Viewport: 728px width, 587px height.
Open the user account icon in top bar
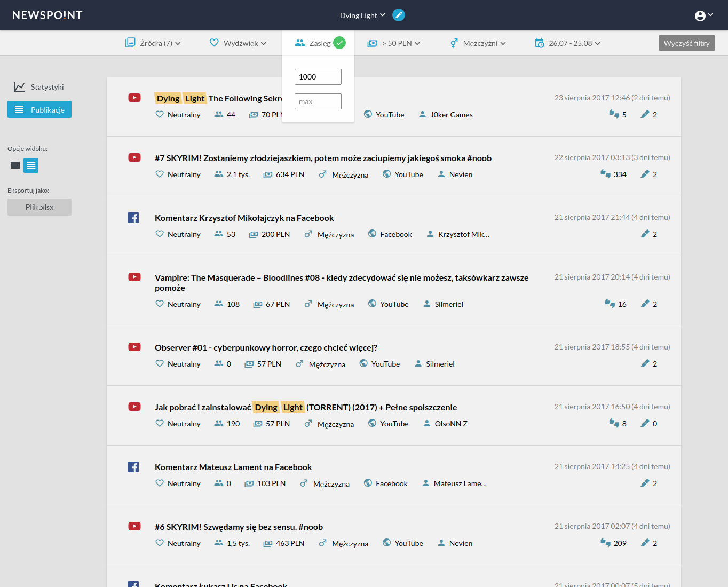point(701,15)
